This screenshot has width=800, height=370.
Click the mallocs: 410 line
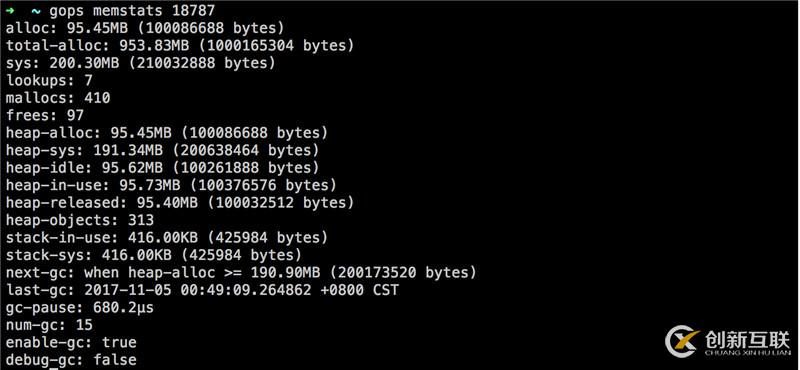[58, 97]
